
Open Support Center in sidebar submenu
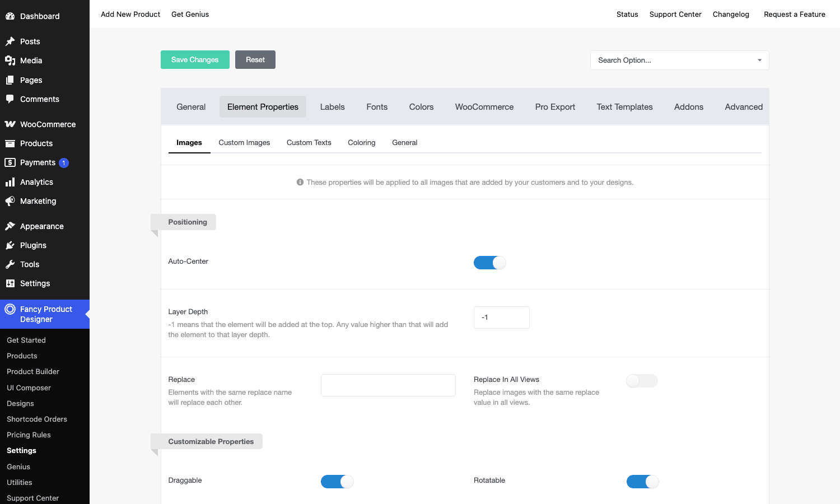click(x=32, y=498)
